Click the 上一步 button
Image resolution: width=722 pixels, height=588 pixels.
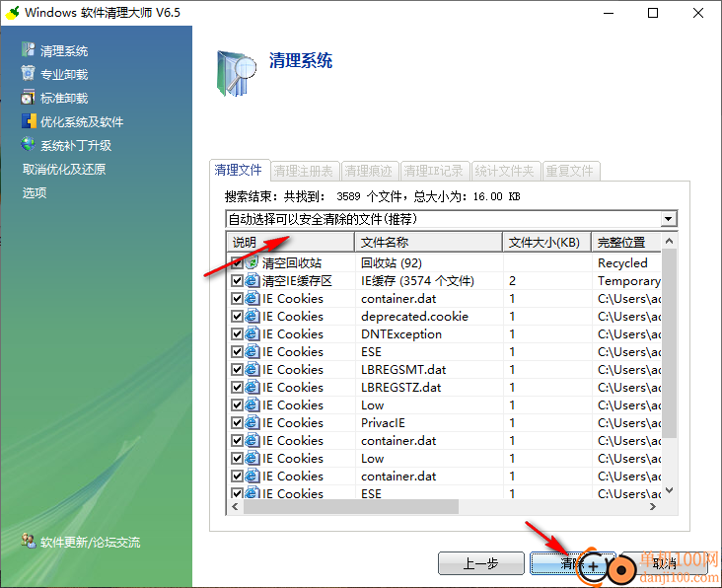(x=480, y=563)
